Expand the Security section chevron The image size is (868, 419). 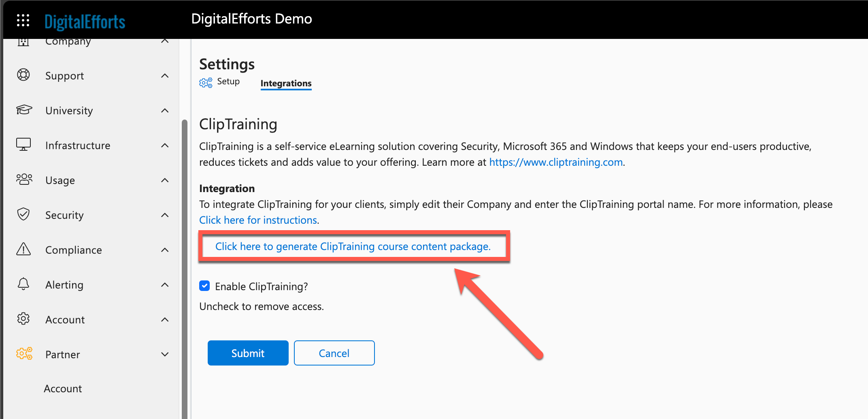click(165, 215)
